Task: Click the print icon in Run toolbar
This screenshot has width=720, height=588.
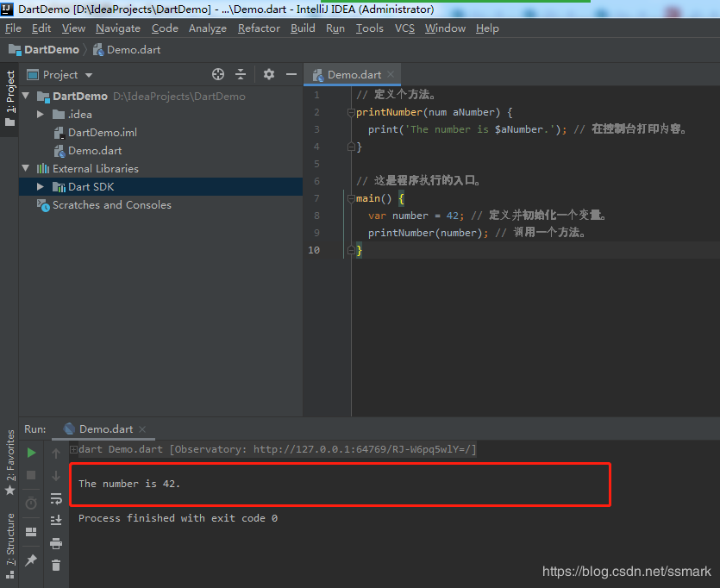Action: (x=56, y=543)
